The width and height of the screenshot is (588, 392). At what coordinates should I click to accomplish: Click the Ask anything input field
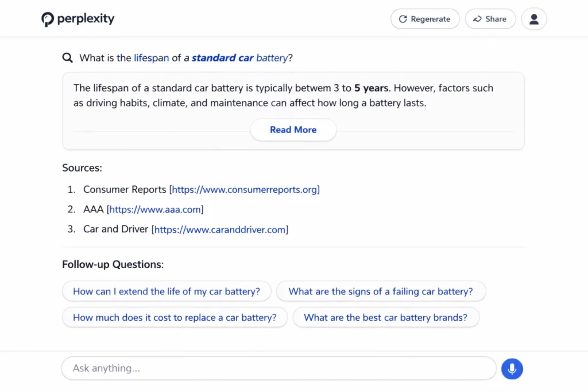pos(278,368)
